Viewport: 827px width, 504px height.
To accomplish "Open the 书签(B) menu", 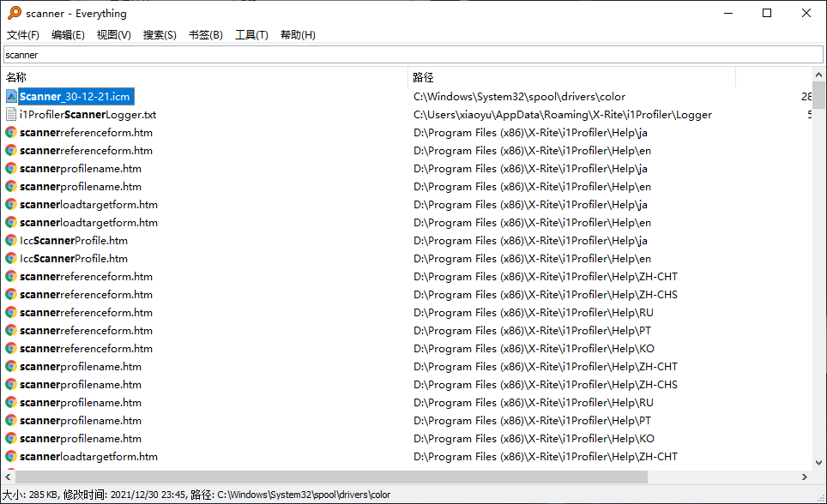I will [205, 35].
